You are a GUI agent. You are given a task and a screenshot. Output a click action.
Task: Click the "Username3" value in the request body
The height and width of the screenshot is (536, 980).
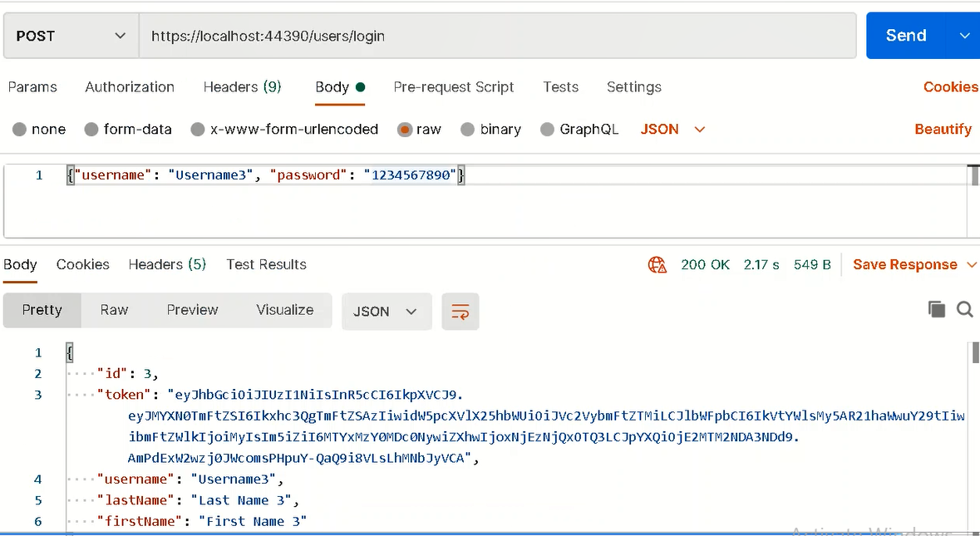[210, 175]
